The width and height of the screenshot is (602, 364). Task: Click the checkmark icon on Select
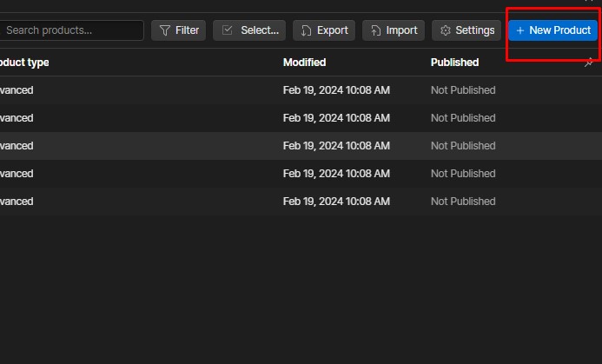tap(228, 30)
